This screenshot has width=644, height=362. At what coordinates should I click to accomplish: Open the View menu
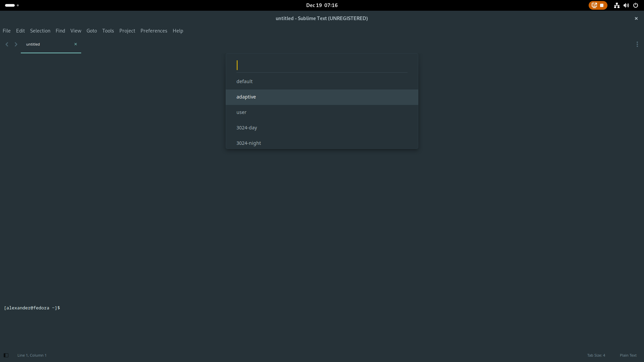coord(75,31)
